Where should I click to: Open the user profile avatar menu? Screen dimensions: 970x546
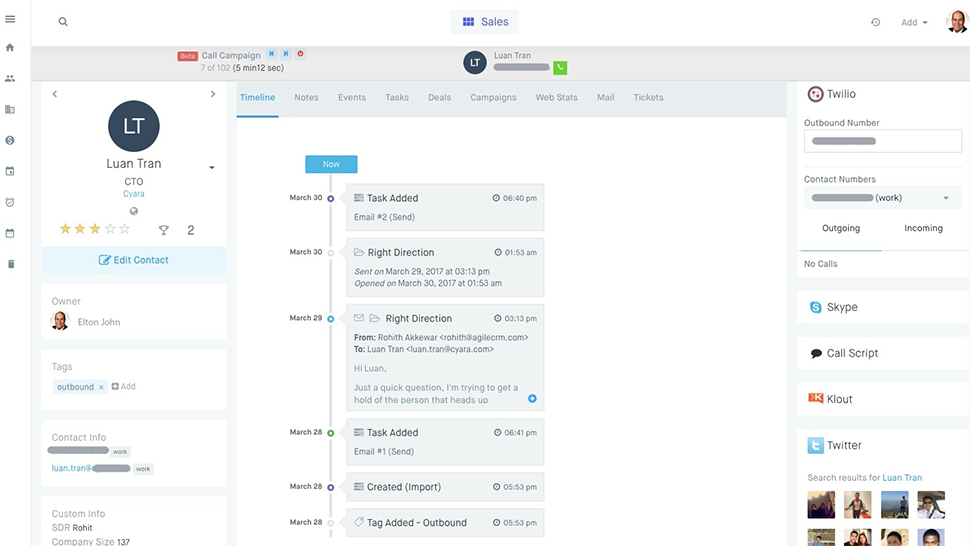click(956, 22)
